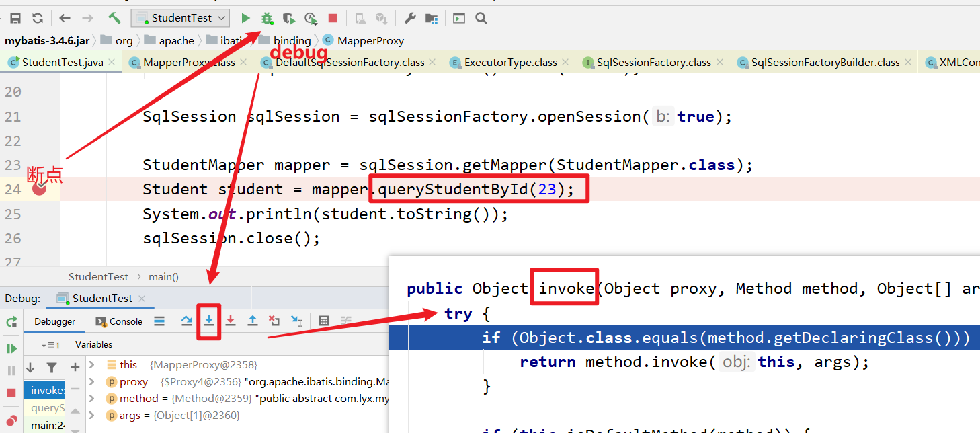Select the org folder in breadcrumb
Screen dimensions: 980x433
(x=118, y=40)
